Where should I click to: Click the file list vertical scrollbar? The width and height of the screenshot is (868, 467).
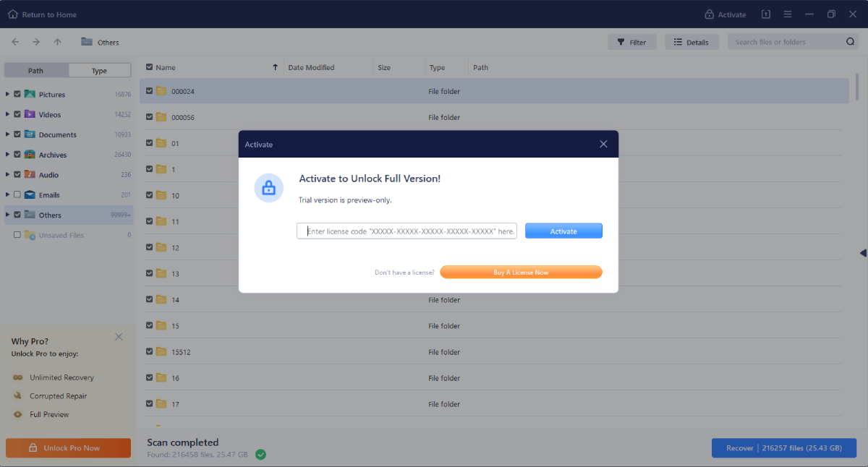pyautogui.click(x=857, y=88)
